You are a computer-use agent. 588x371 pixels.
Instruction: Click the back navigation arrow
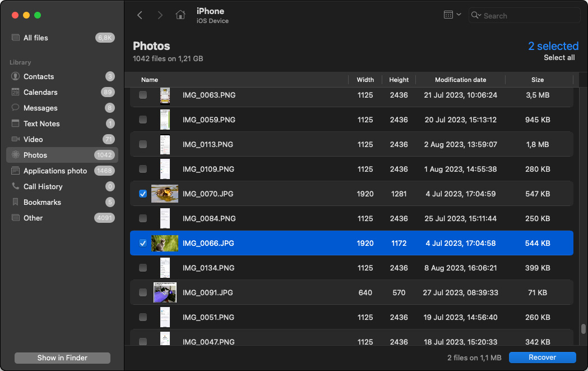[x=140, y=15]
